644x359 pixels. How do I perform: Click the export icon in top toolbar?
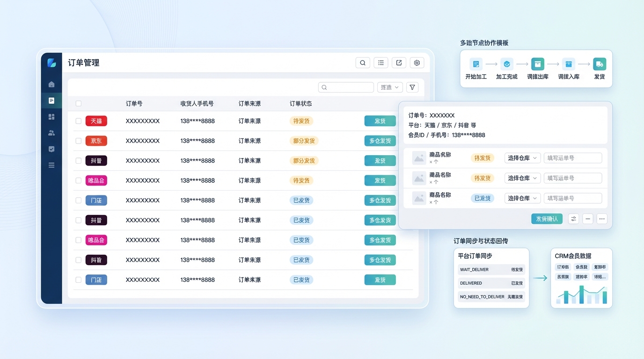click(399, 63)
